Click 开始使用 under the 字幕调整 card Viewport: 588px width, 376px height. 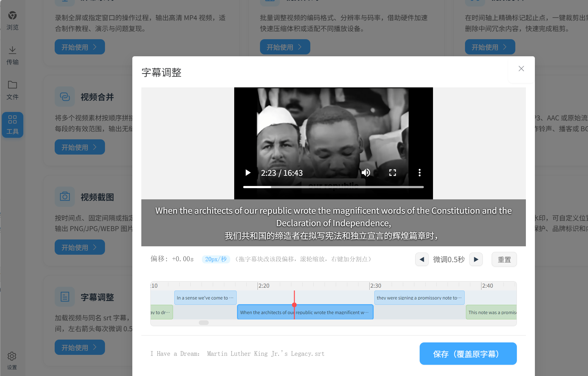click(80, 347)
